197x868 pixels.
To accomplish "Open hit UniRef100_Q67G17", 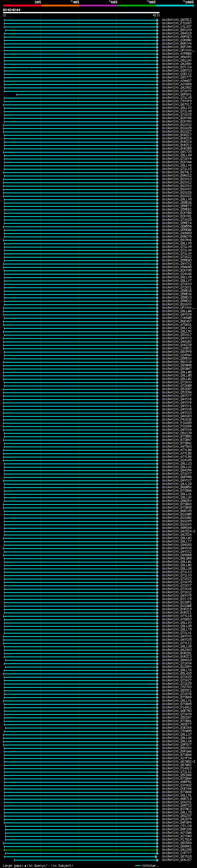I will [177, 104].
